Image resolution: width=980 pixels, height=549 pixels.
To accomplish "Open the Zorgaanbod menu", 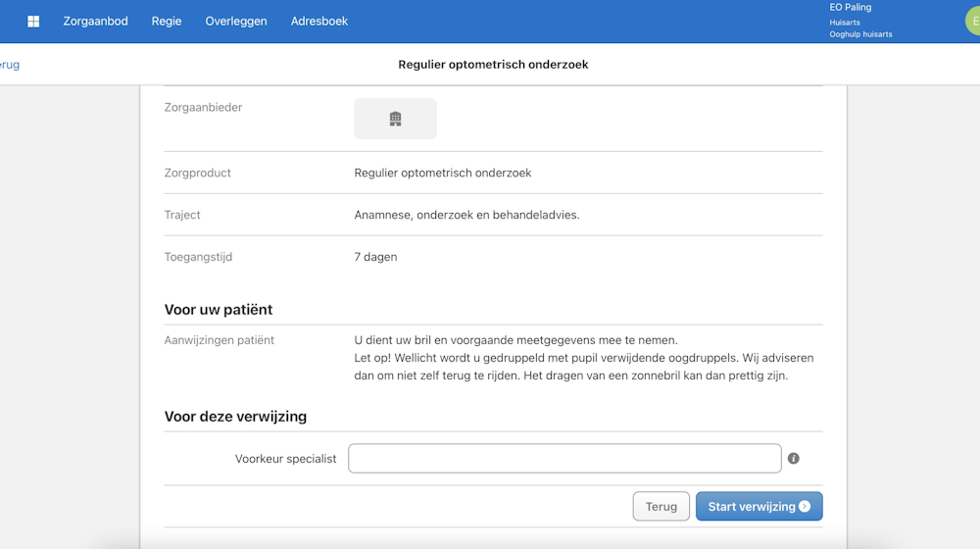I will [95, 22].
